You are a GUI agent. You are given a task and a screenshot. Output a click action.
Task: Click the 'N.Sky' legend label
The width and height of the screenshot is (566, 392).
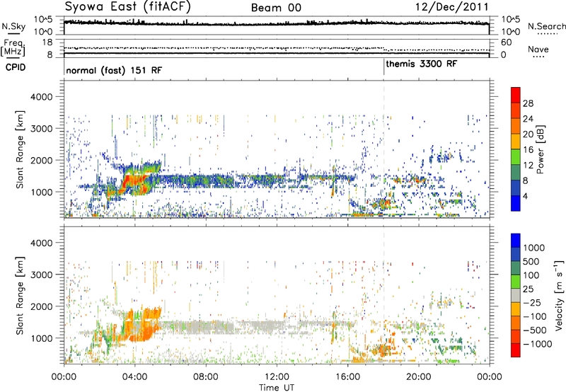tap(13, 26)
